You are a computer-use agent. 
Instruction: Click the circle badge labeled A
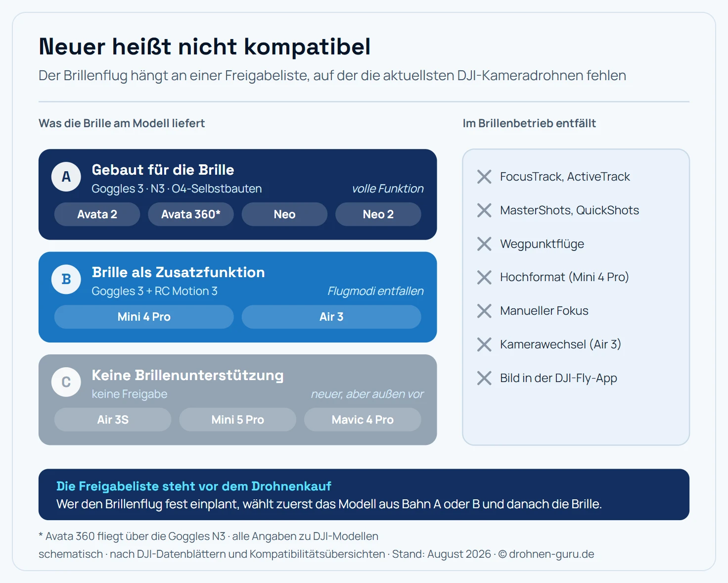click(66, 177)
